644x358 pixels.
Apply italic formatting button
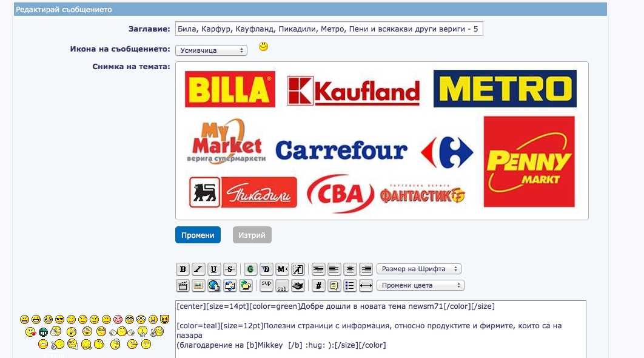tap(198, 269)
